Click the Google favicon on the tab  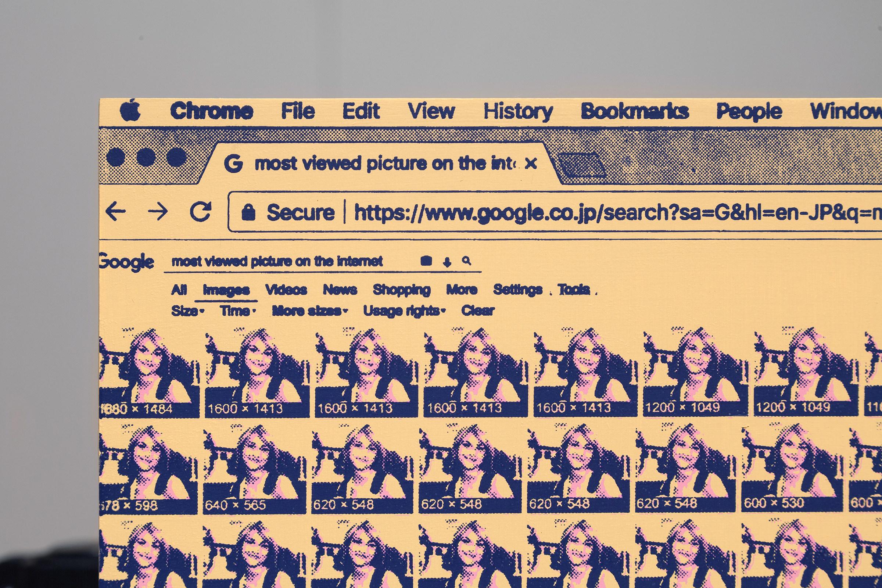pyautogui.click(x=233, y=164)
